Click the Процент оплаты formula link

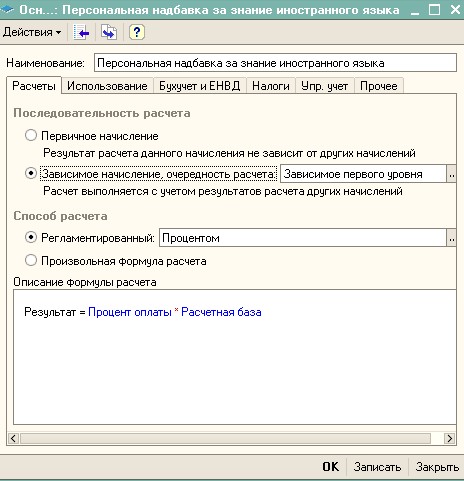click(x=130, y=312)
